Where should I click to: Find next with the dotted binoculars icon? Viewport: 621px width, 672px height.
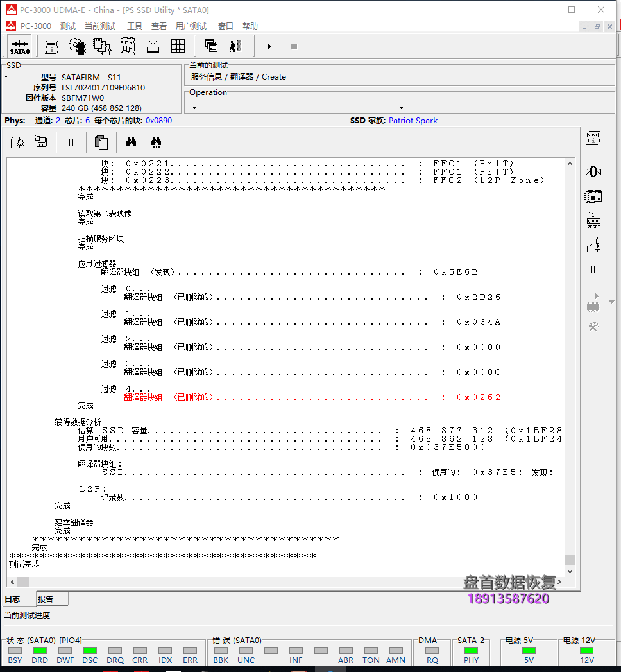click(157, 142)
